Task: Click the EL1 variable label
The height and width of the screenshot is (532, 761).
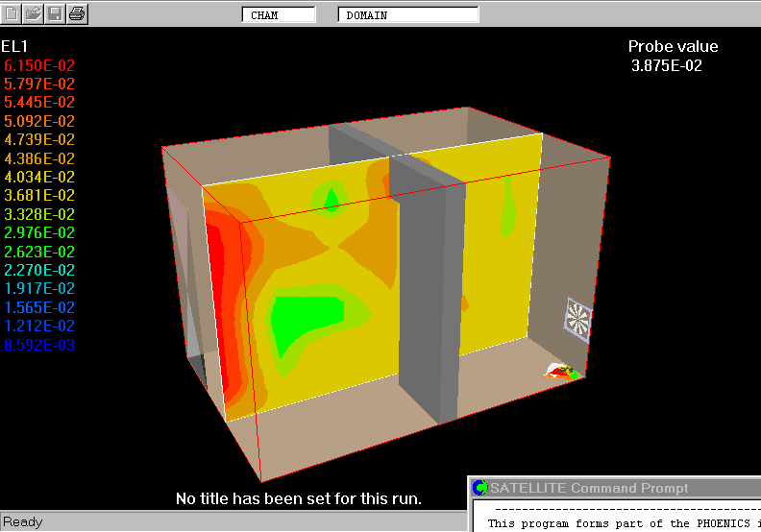Action: 15,46
